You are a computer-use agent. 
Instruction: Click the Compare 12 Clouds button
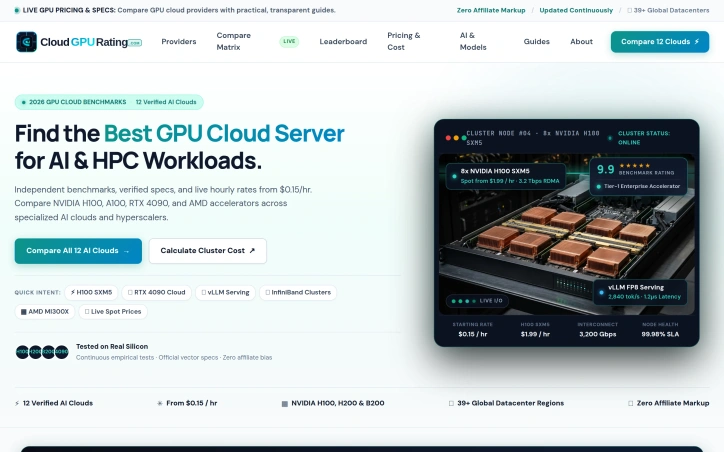click(660, 42)
